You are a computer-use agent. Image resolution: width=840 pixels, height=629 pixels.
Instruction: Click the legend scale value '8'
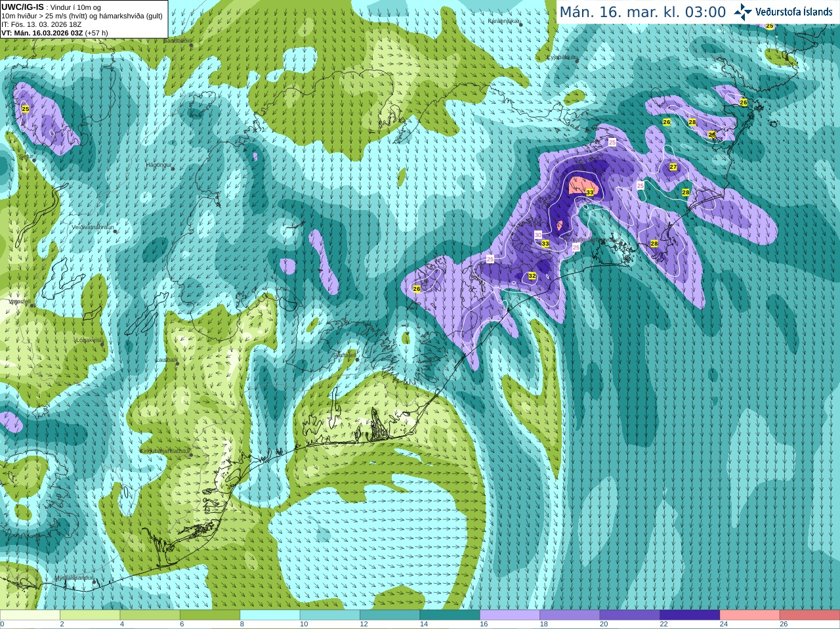[241, 624]
